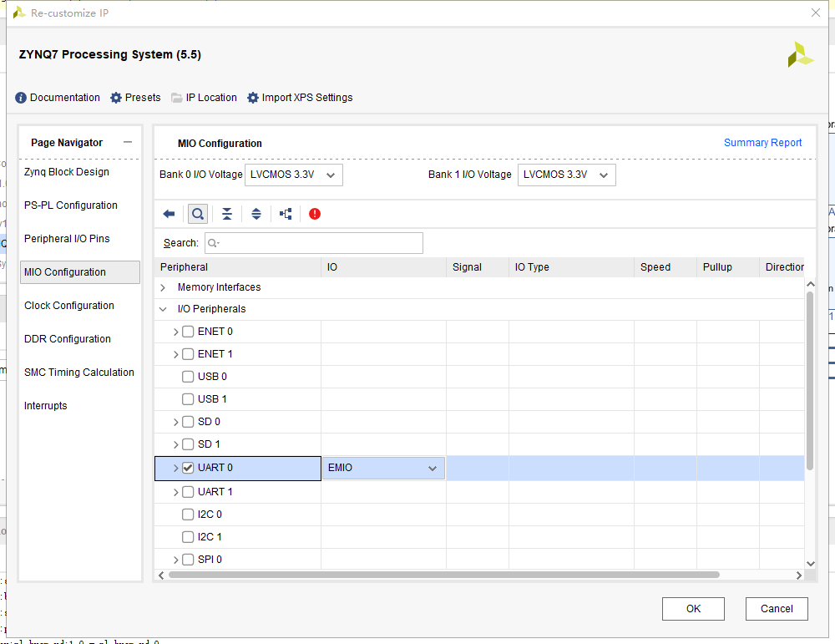Open the IP Location folder option
The image size is (835, 644).
[x=204, y=98]
